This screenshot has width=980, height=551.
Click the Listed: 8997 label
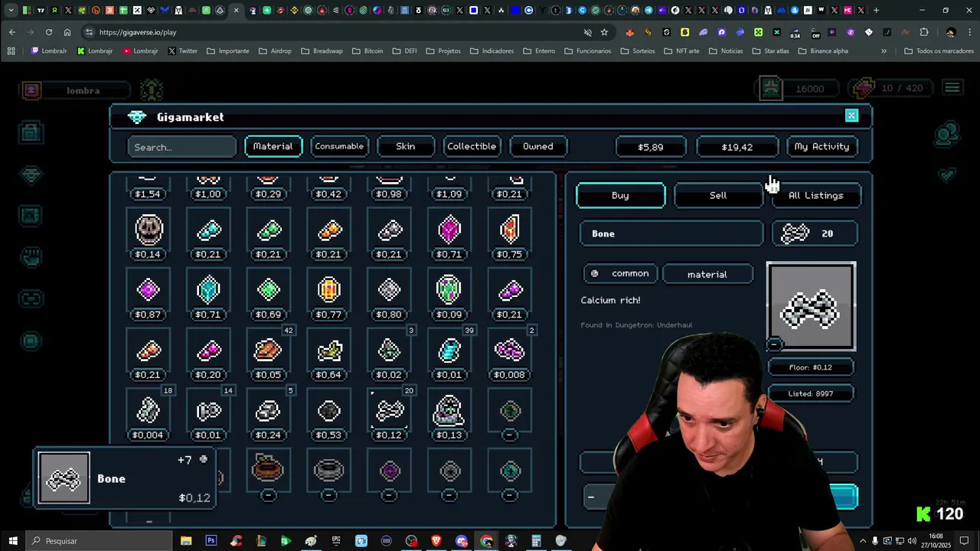click(811, 393)
